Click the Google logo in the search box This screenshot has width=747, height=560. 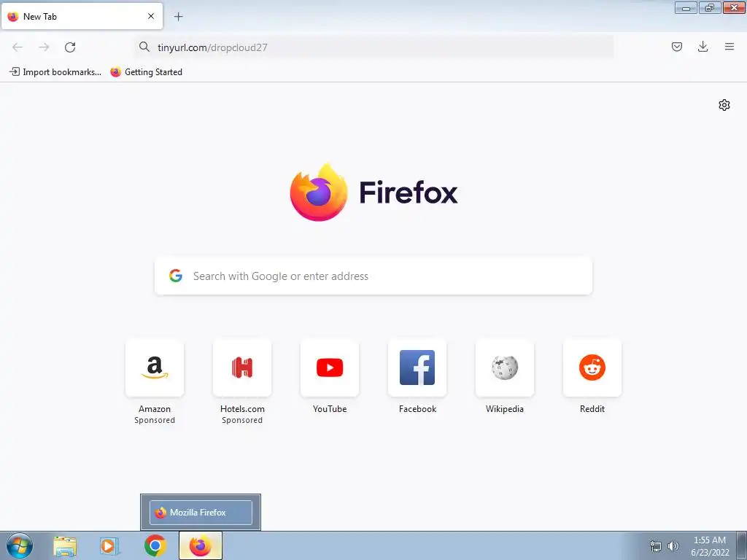pos(176,276)
